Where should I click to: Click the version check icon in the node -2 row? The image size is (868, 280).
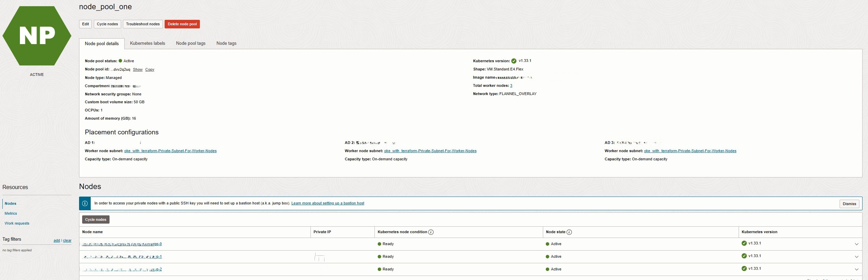[744, 269]
